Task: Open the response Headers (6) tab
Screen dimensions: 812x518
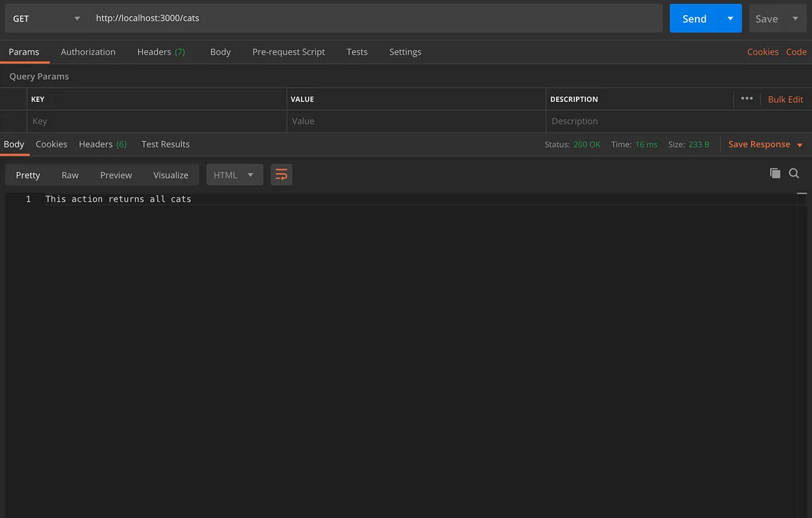Action: point(103,145)
